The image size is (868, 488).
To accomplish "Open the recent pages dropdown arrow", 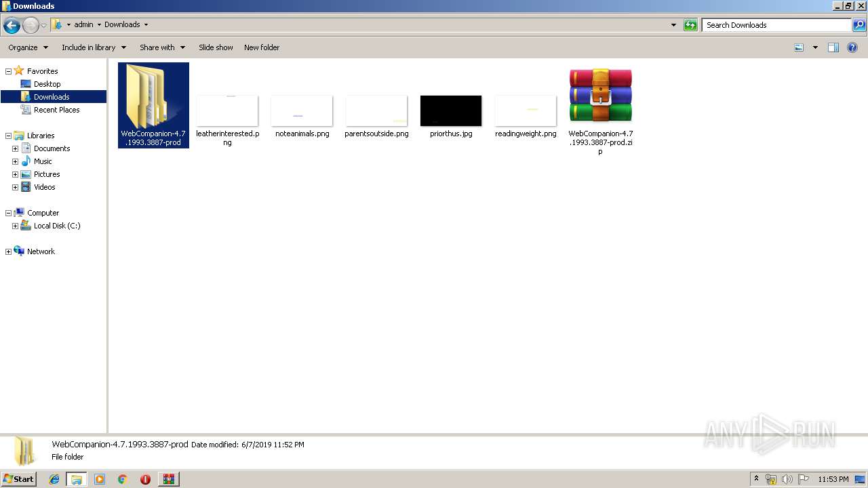I will click(x=44, y=26).
